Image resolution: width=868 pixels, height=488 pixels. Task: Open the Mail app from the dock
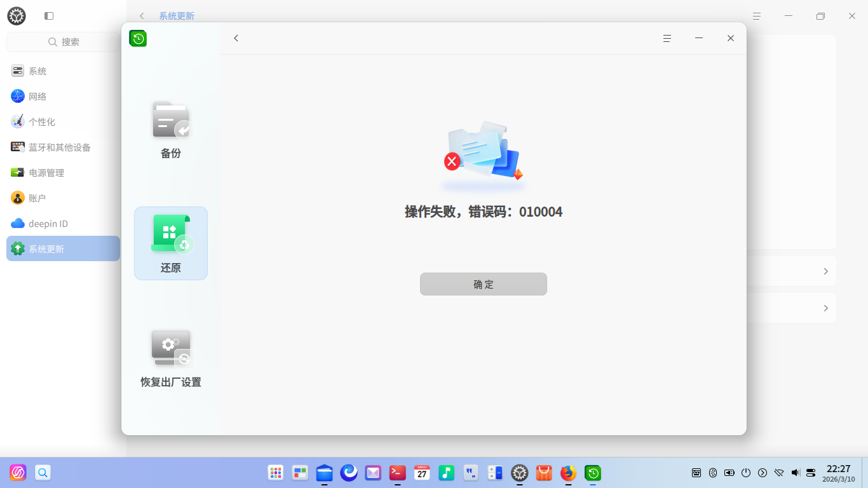(372, 473)
